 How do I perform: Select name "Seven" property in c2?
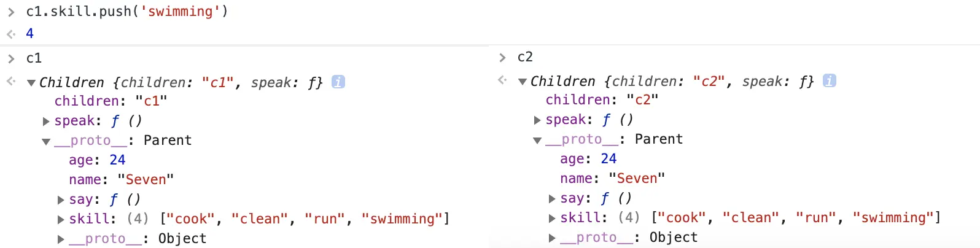pos(612,179)
